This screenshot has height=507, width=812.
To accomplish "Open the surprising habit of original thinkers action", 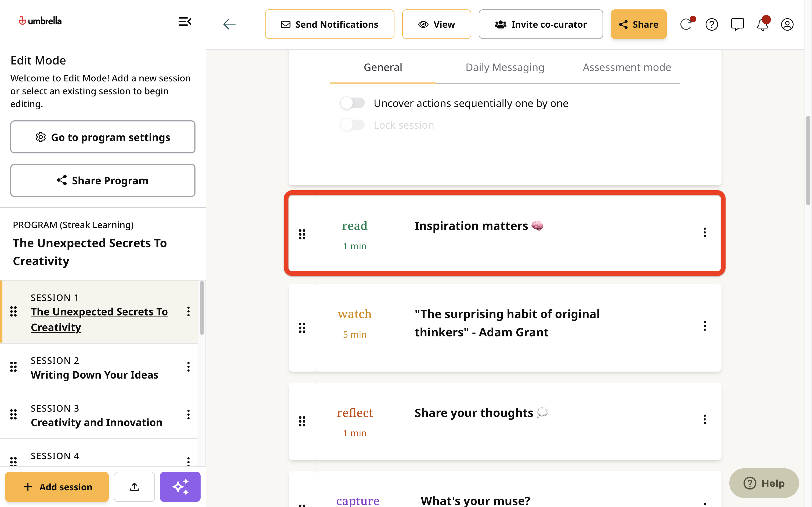I will pyautogui.click(x=505, y=328).
